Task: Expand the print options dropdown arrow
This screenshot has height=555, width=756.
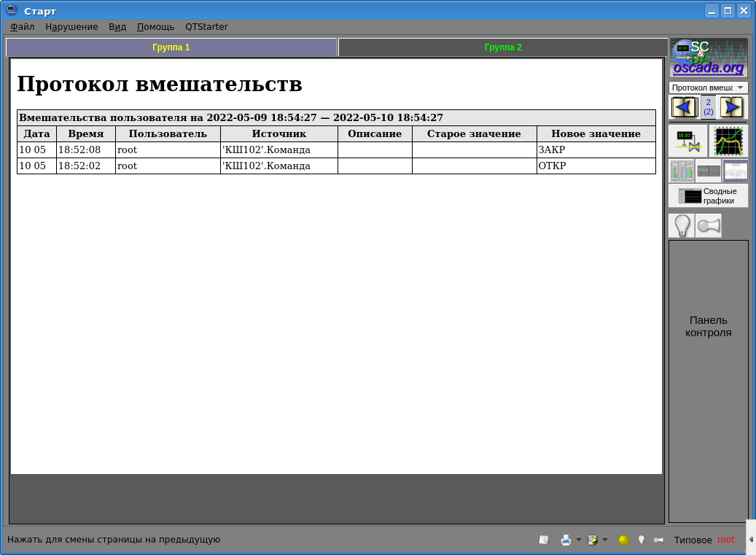Action: pos(578,540)
